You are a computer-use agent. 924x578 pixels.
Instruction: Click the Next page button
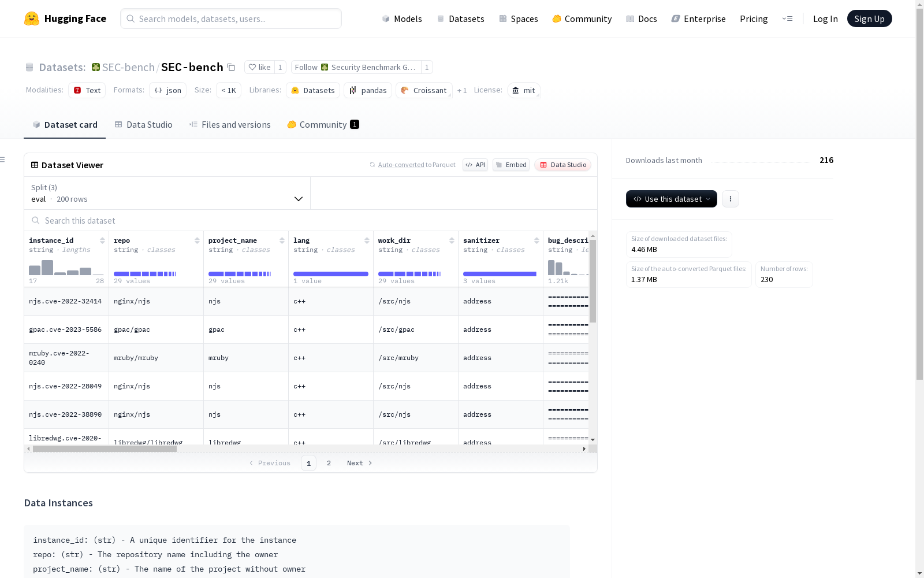click(359, 463)
